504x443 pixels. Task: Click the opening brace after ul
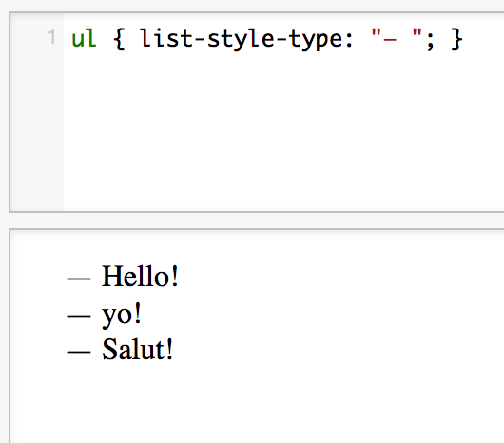pos(119,39)
